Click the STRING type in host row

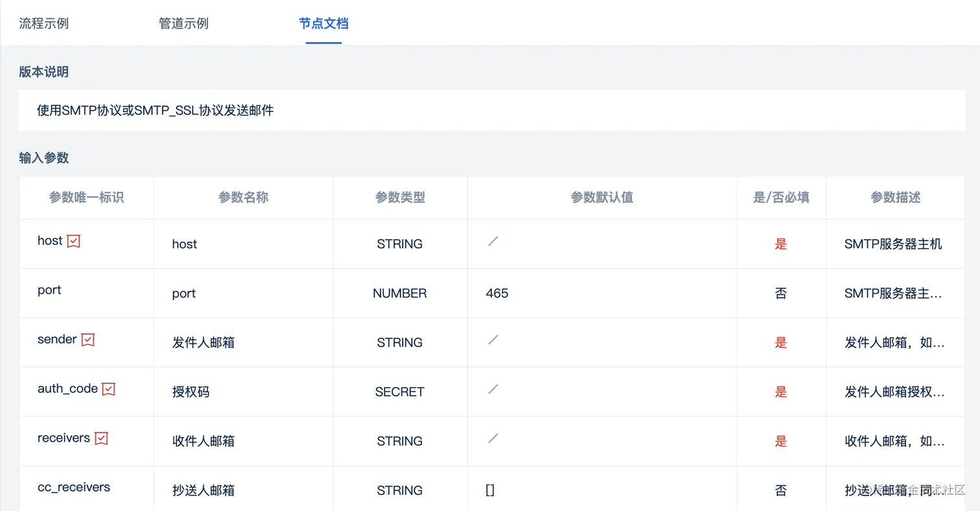tap(400, 244)
